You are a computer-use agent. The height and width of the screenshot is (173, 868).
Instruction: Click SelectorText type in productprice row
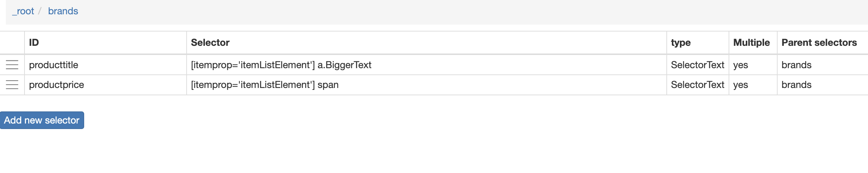click(697, 85)
